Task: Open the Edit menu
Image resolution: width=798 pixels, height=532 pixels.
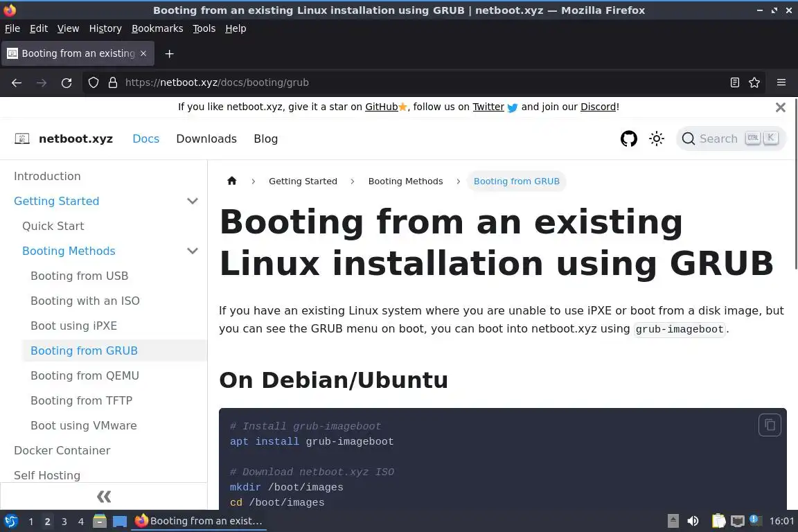Action: click(39, 28)
